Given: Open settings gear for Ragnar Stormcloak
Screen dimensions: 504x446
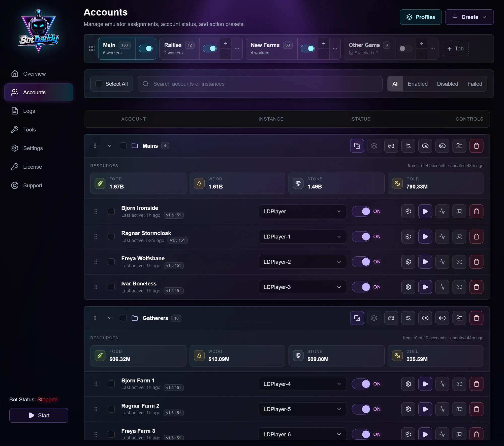Looking at the screenshot, I should coord(408,236).
